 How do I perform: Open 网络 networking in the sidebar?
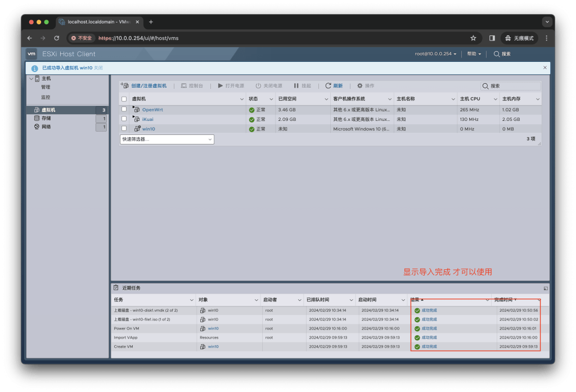click(x=45, y=126)
